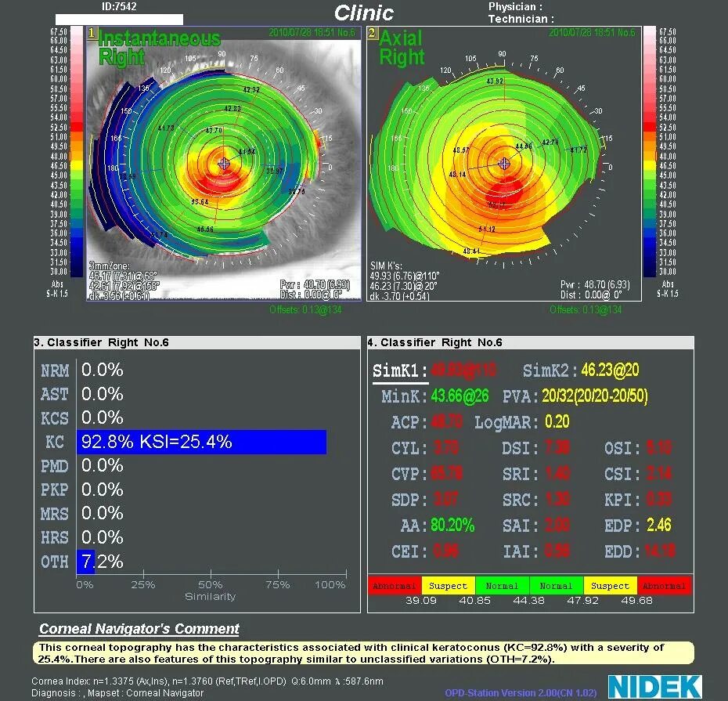The image size is (728, 701).
Task: Select the OTH 7.2% similarity bar
Action: (86, 562)
